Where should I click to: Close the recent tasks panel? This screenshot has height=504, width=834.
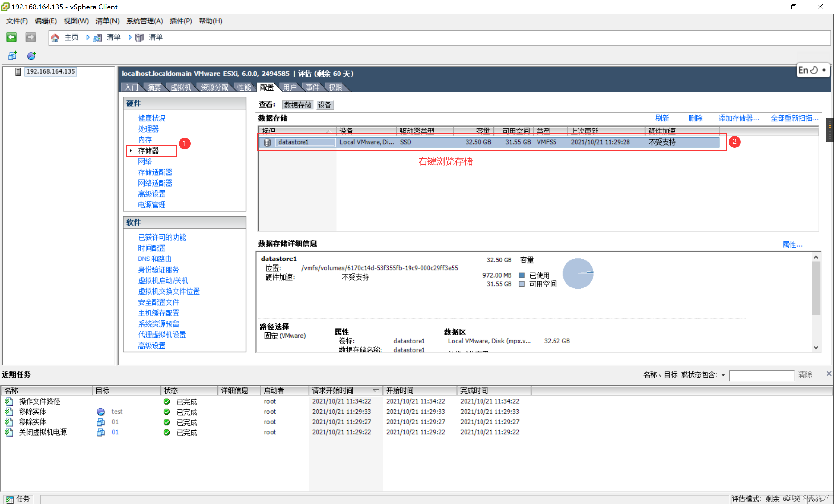[828, 373]
